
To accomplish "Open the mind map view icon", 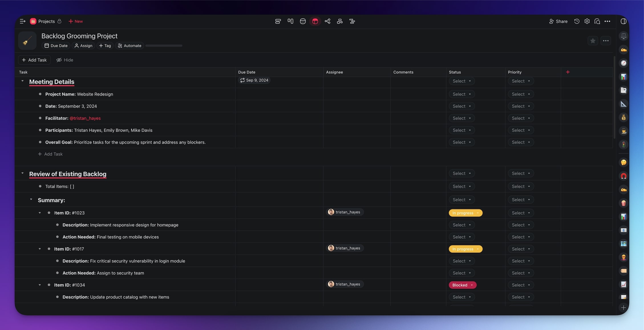I will (x=327, y=21).
